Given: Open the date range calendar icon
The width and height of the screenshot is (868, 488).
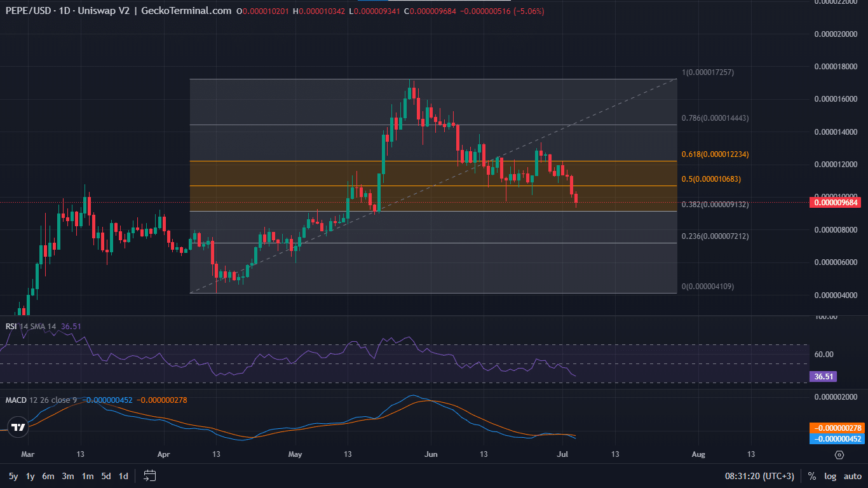Looking at the screenshot, I should tap(150, 475).
